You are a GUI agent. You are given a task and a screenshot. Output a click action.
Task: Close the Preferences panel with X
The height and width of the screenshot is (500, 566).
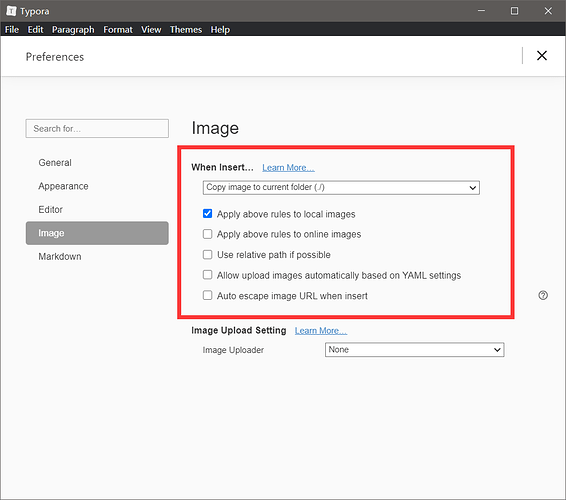point(541,56)
